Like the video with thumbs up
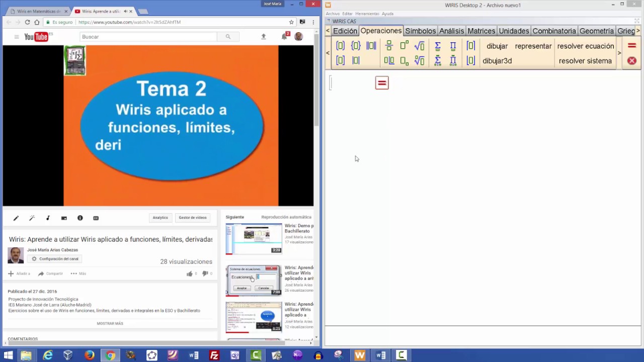 (189, 274)
